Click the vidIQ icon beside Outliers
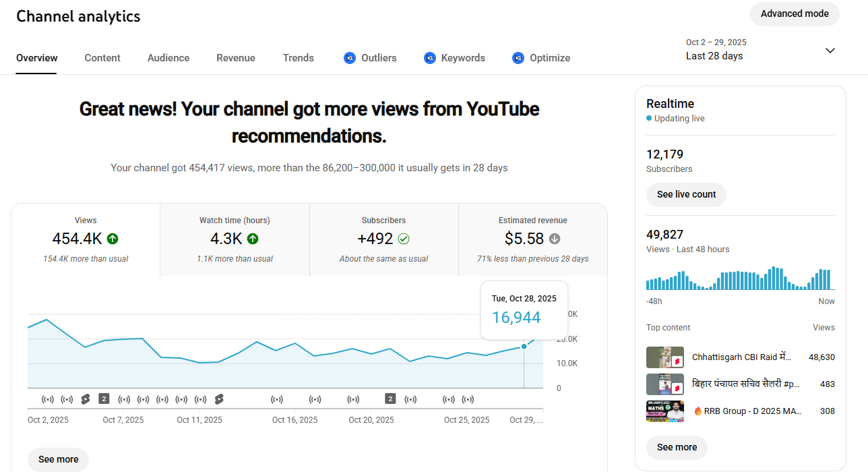This screenshot has width=868, height=472. point(349,58)
